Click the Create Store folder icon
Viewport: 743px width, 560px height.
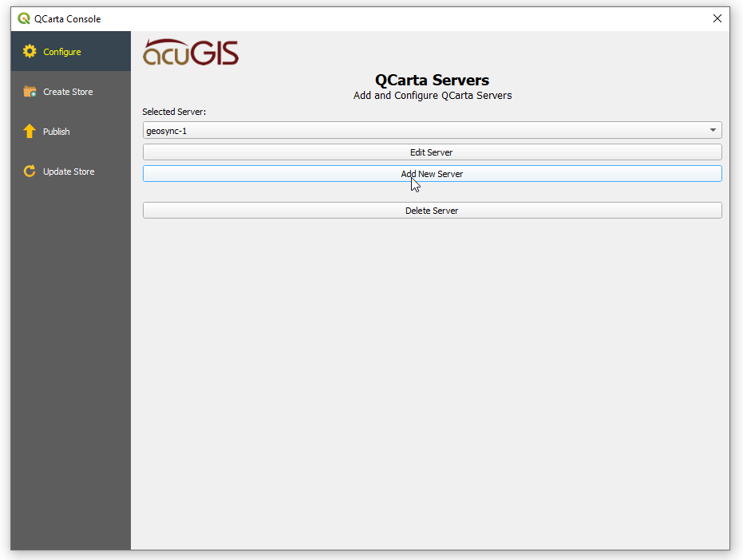pos(30,92)
